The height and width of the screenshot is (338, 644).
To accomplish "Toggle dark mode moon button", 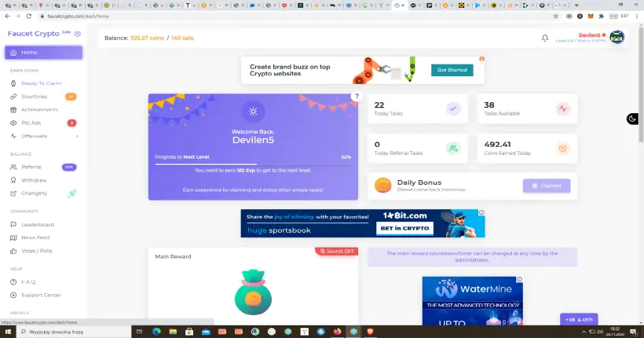I will pos(632,119).
